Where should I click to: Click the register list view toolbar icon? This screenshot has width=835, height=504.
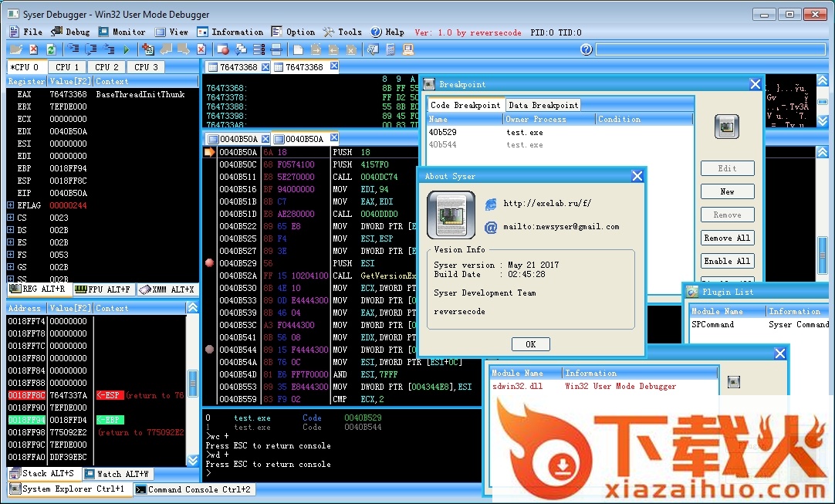259,49
